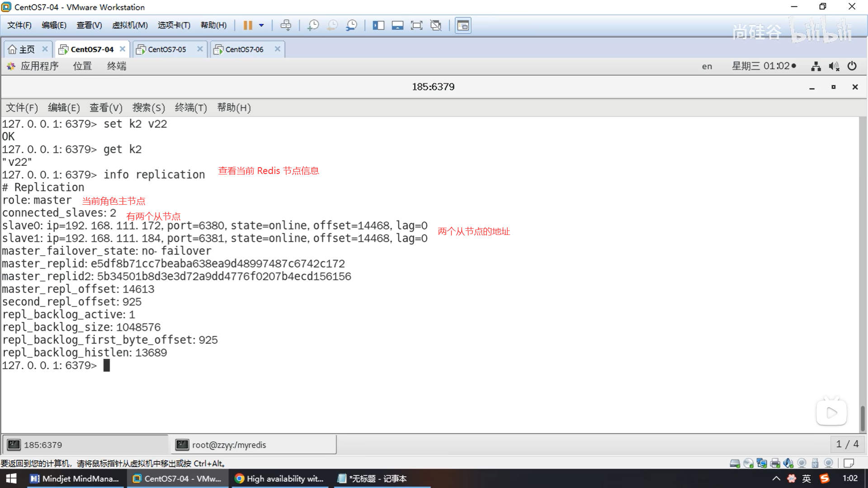Open the 虚拟机(M) menu
This screenshot has width=868, height=488.
point(130,25)
